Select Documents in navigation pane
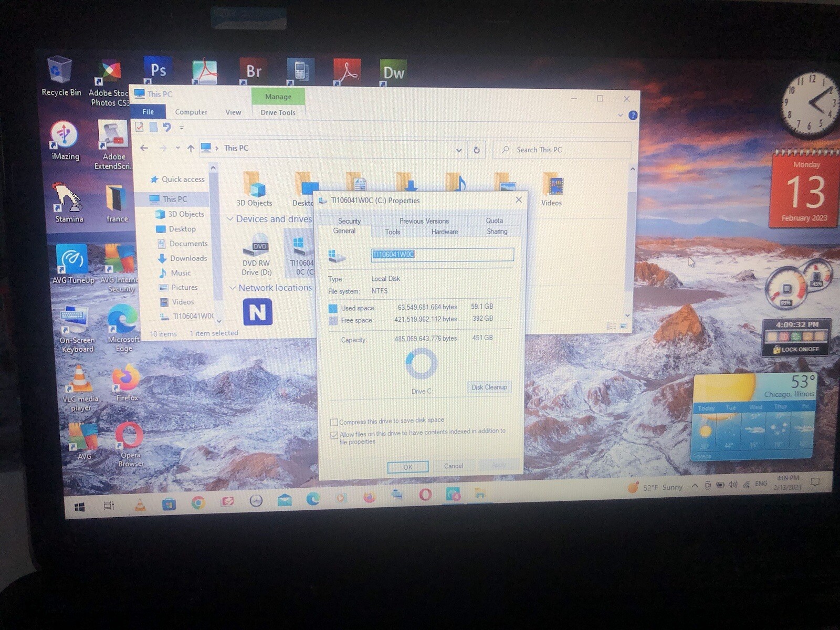 pyautogui.click(x=183, y=244)
